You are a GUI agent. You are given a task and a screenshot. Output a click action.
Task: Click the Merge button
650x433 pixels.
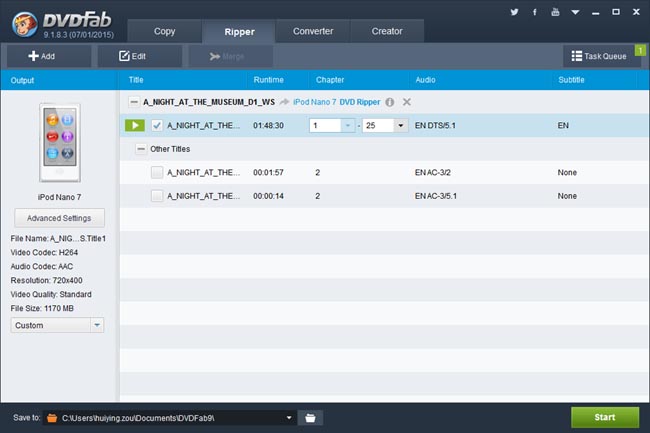click(x=231, y=56)
